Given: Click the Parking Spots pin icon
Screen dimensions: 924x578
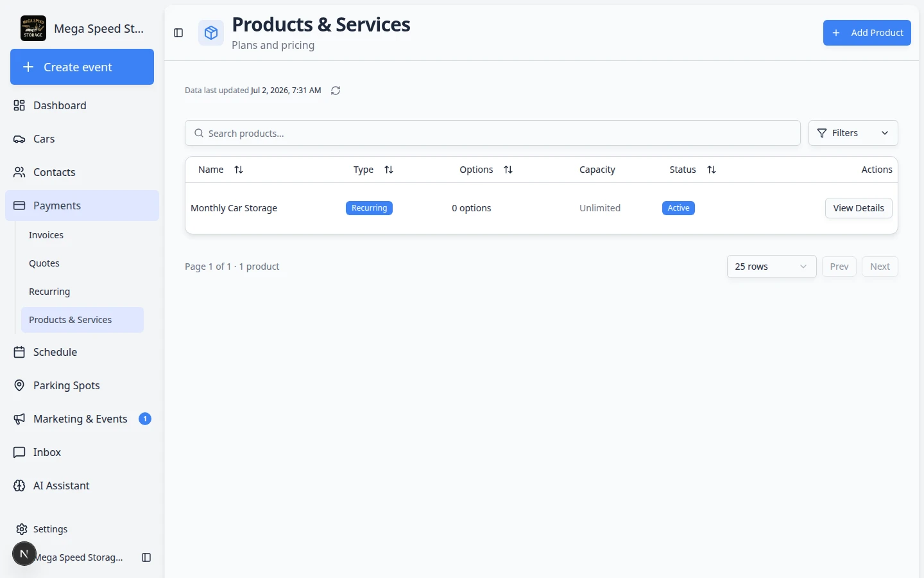Looking at the screenshot, I should 19,385.
